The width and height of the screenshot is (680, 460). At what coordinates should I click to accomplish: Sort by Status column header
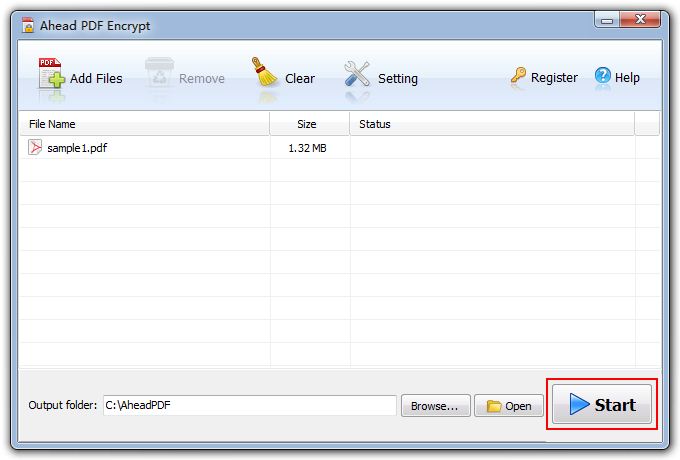[492, 124]
